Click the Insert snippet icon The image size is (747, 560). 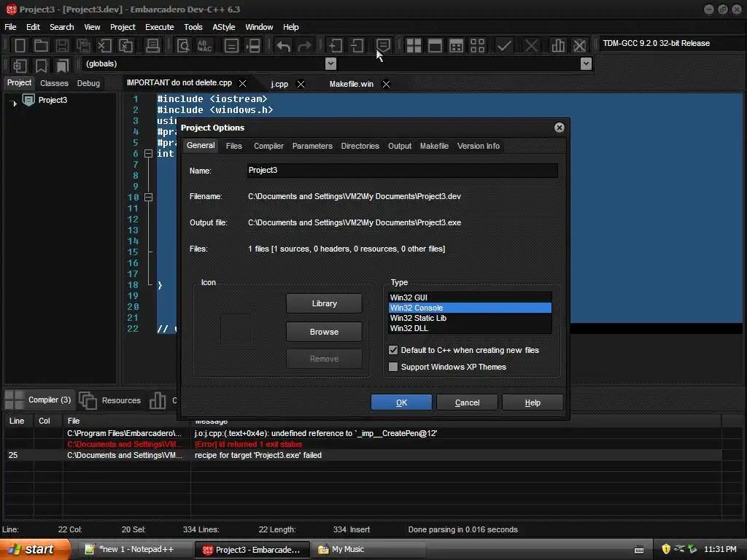tap(20, 66)
